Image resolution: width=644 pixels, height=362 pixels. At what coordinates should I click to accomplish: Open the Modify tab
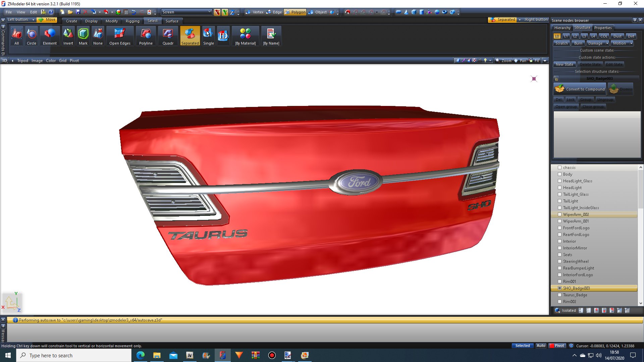pyautogui.click(x=111, y=21)
